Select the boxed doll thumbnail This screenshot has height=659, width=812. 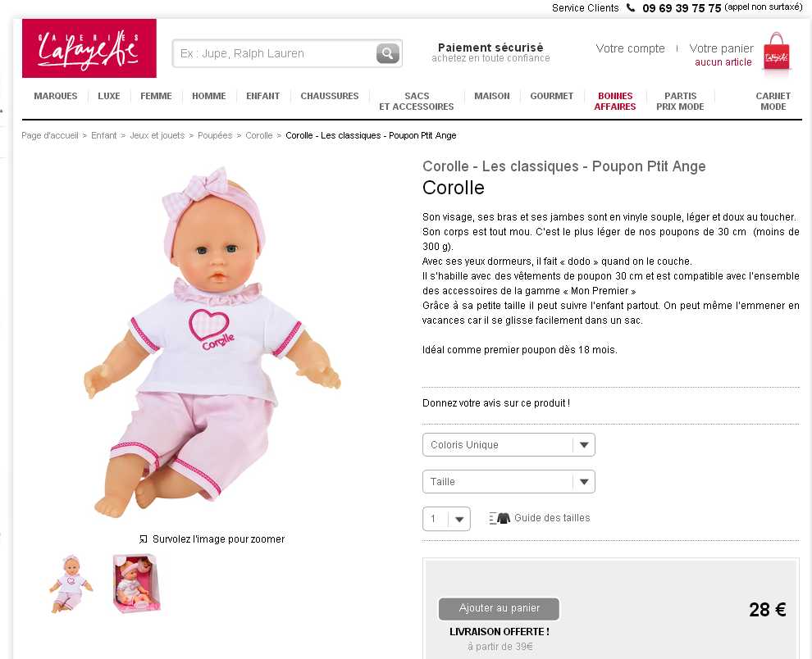(136, 583)
